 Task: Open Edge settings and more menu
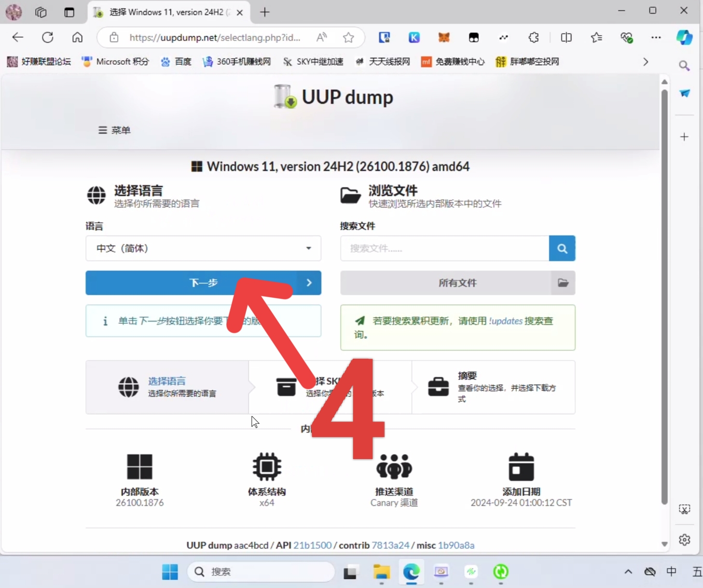[656, 37]
